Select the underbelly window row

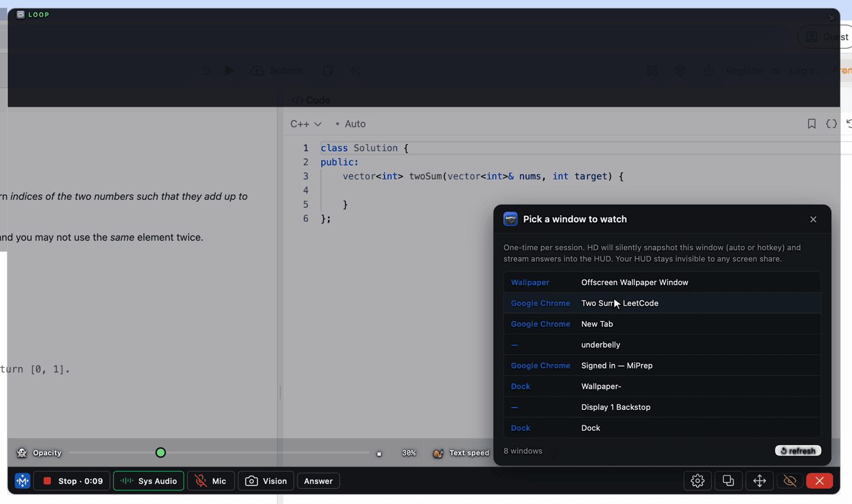click(x=662, y=344)
